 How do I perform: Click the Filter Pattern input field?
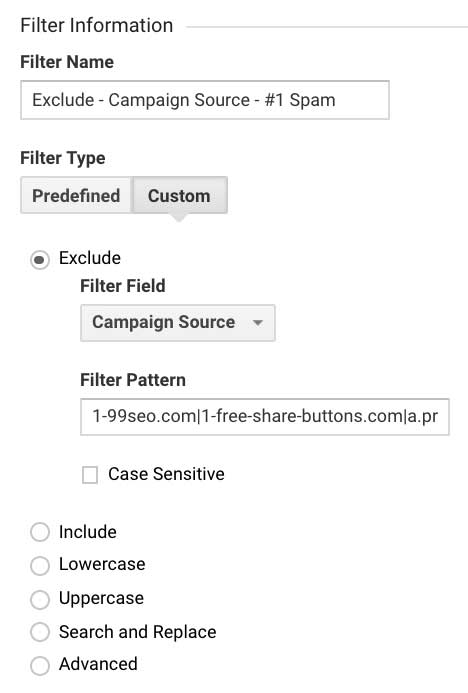[265, 417]
